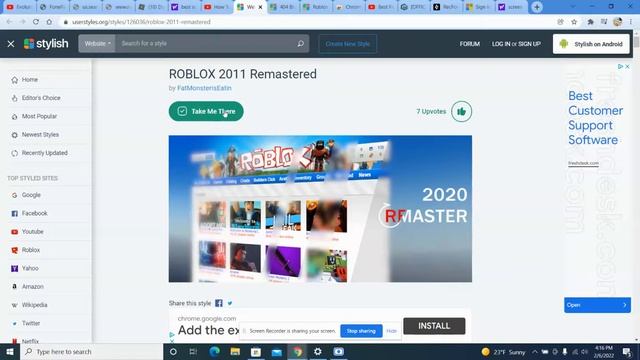Open Settings gear from the taskbar

click(x=318, y=351)
